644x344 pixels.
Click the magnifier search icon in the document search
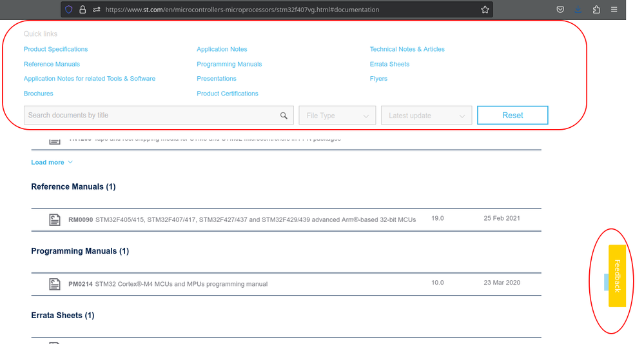284,116
